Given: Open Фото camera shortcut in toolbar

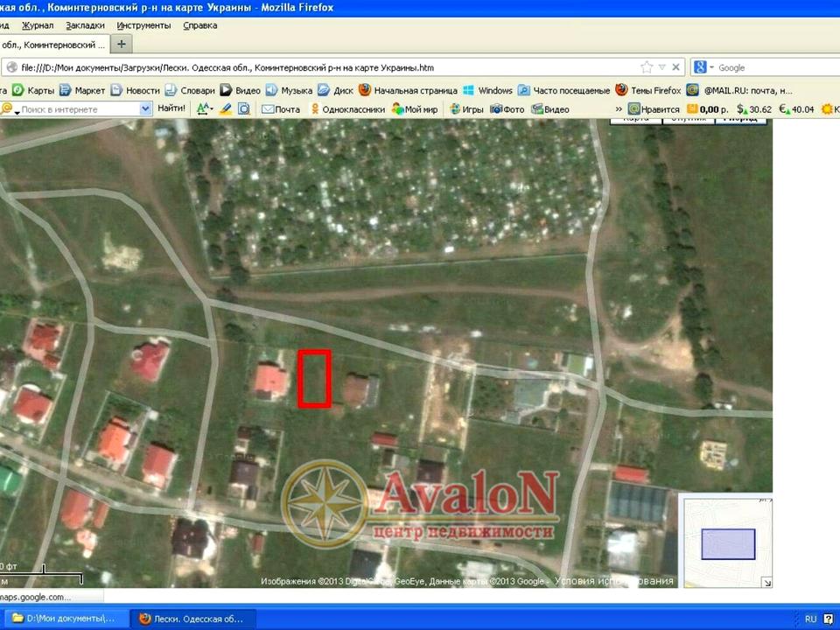Looking at the screenshot, I should 496,109.
